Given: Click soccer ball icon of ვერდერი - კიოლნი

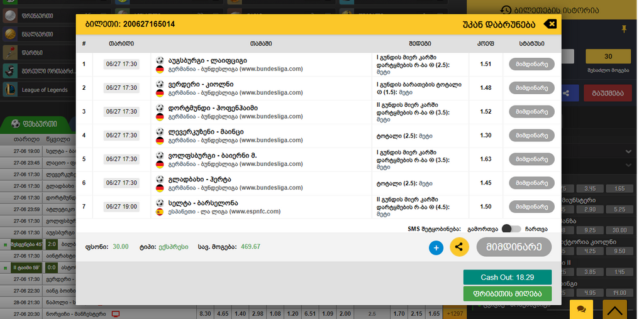Looking at the screenshot, I should pyautogui.click(x=160, y=84).
